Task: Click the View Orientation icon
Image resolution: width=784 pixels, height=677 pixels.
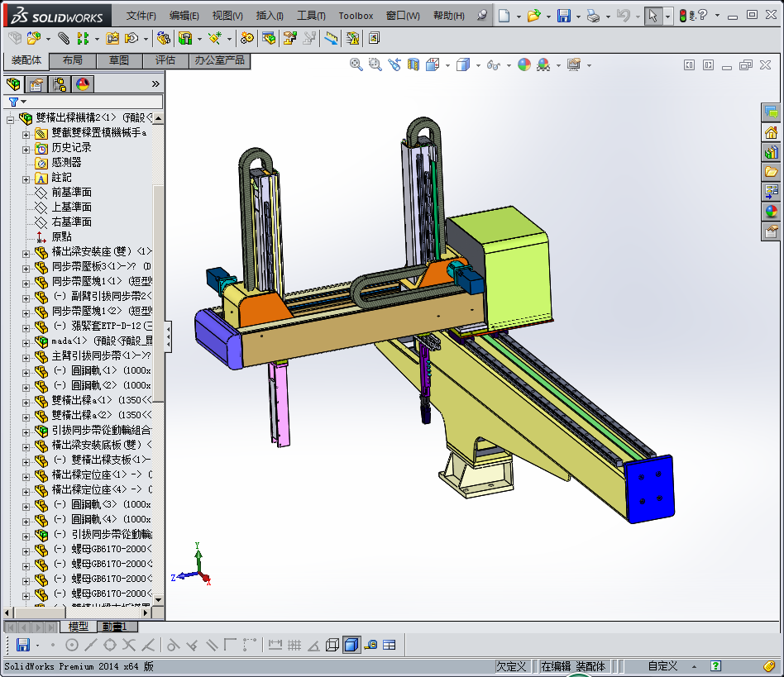Action: pyautogui.click(x=433, y=64)
